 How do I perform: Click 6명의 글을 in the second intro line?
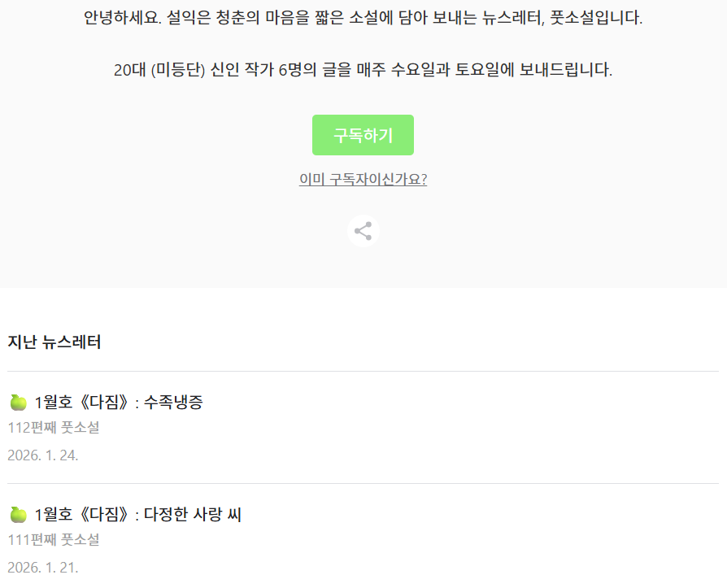312,70
